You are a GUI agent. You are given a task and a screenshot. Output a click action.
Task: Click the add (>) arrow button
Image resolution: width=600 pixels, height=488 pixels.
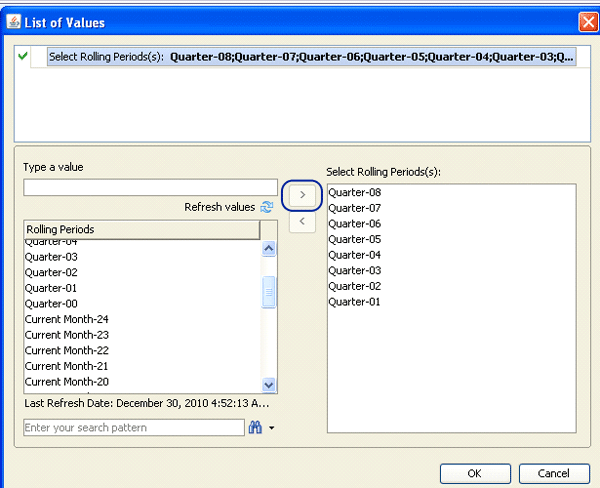click(x=302, y=194)
